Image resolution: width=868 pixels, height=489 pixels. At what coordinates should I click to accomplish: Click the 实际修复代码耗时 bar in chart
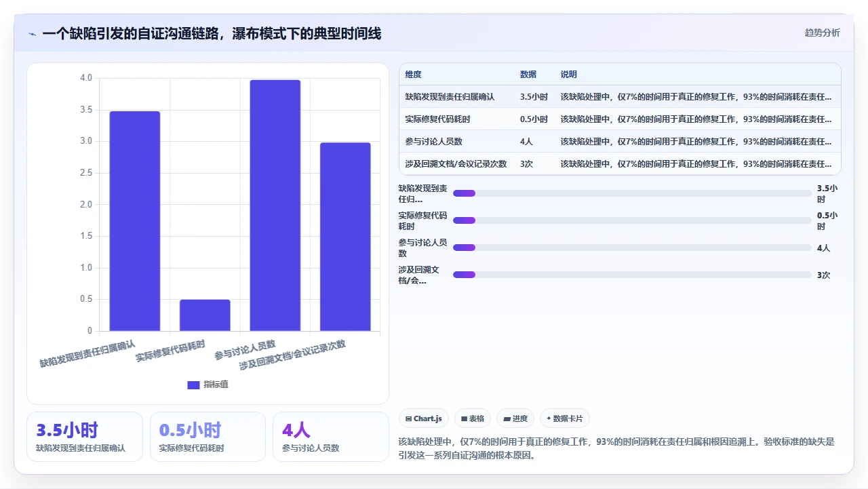(x=205, y=315)
